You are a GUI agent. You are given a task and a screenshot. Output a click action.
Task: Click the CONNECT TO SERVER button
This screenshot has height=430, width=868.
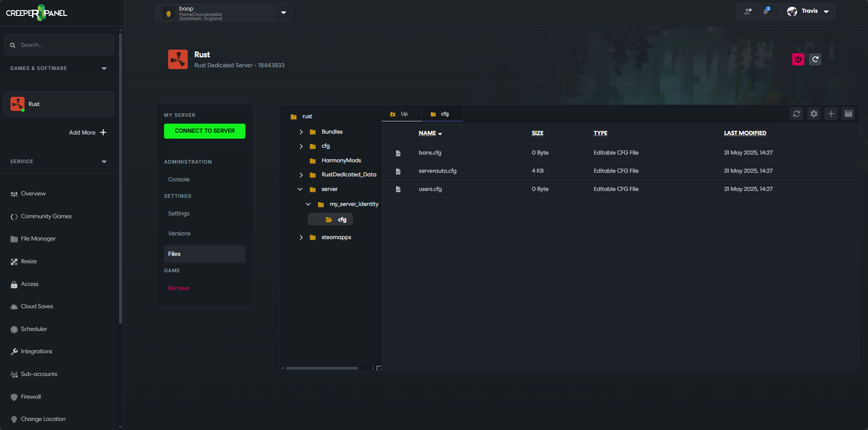click(x=205, y=131)
